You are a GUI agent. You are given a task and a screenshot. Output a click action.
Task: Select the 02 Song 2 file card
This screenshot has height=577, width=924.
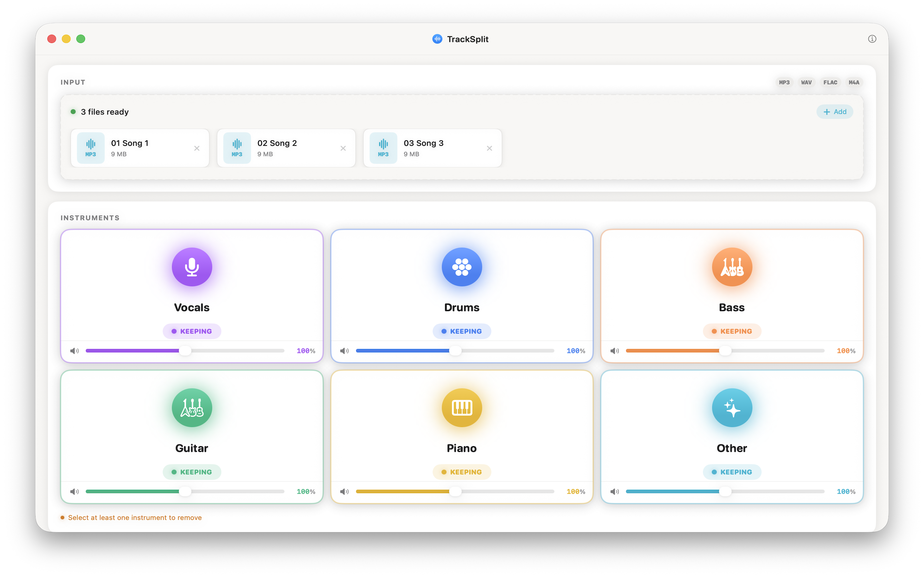tap(287, 148)
